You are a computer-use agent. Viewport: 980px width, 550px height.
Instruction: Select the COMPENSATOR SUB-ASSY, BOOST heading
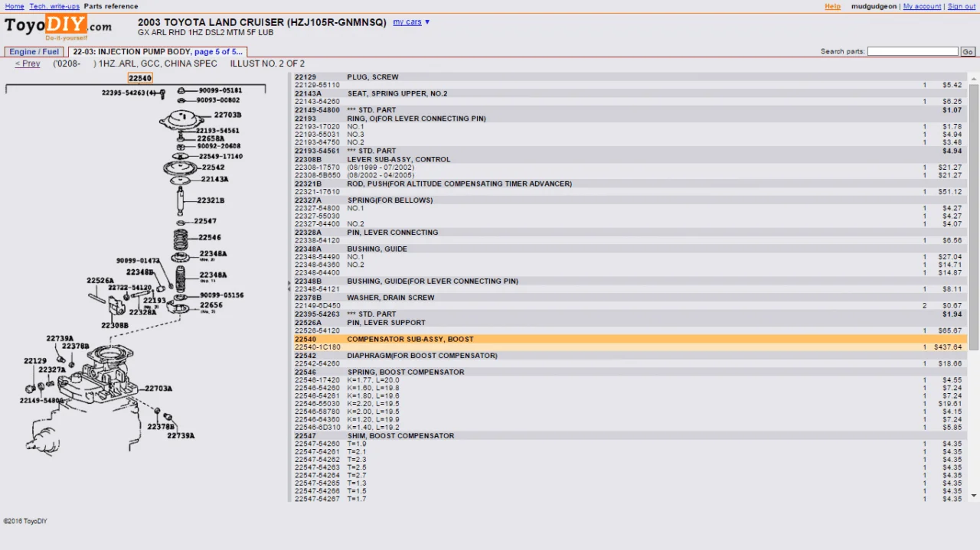coord(410,339)
